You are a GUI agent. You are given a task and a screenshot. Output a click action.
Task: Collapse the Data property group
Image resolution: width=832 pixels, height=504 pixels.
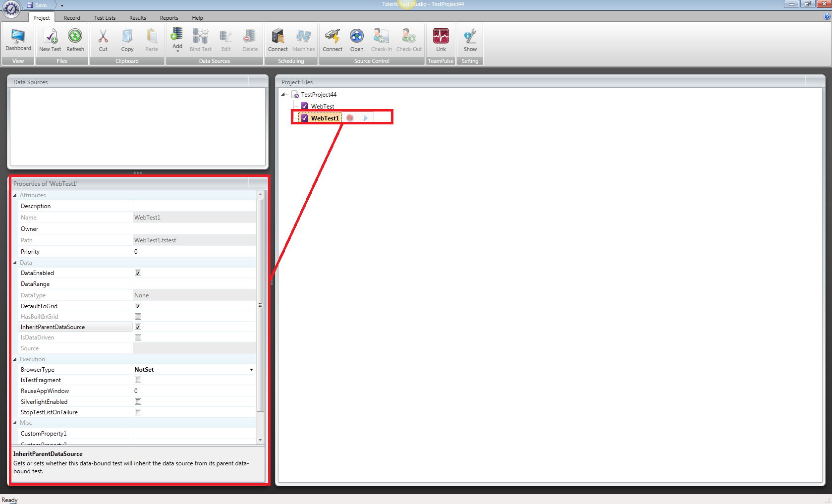tap(15, 263)
